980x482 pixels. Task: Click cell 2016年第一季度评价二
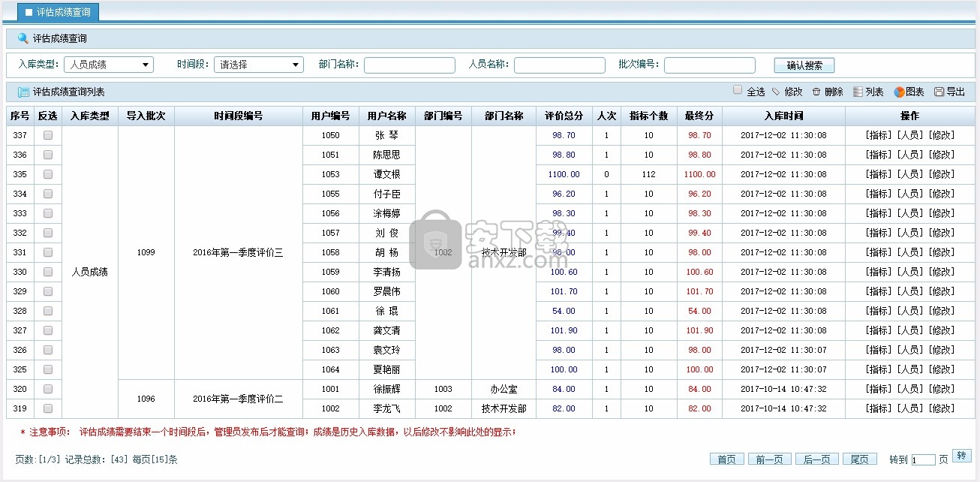[x=239, y=399]
